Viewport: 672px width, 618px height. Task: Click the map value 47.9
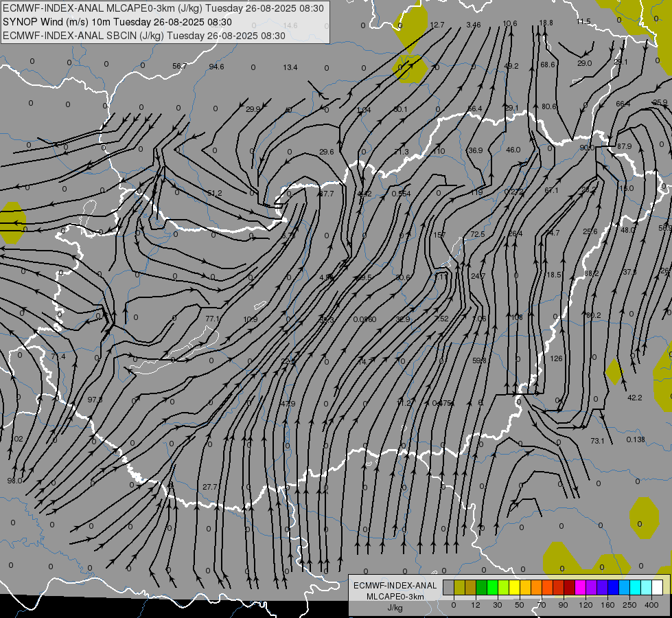(x=288, y=404)
